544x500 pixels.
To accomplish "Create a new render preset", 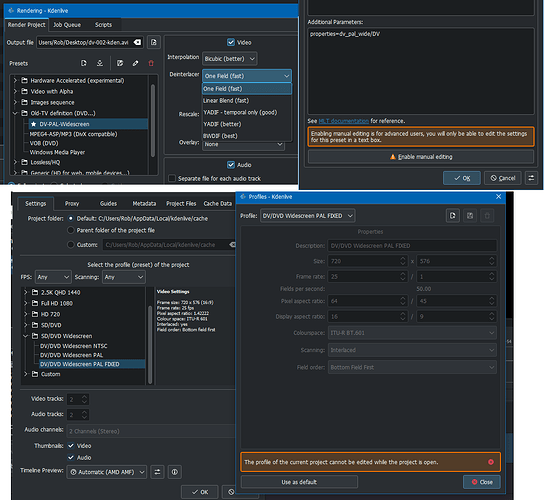I will tap(84, 63).
